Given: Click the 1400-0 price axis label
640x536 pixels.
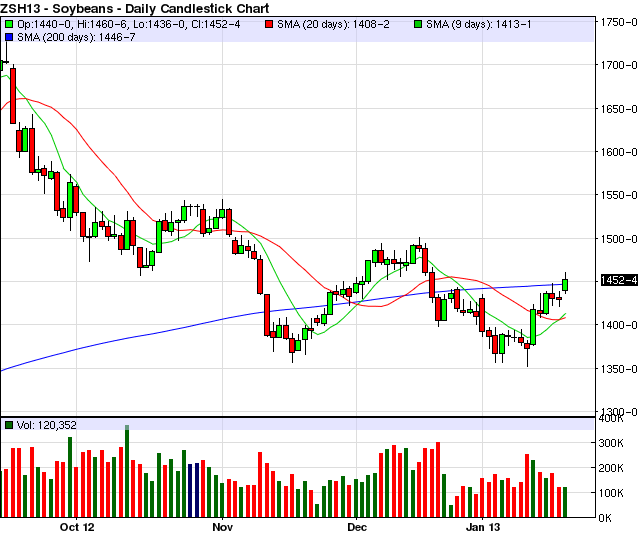Looking at the screenshot, I should 619,325.
